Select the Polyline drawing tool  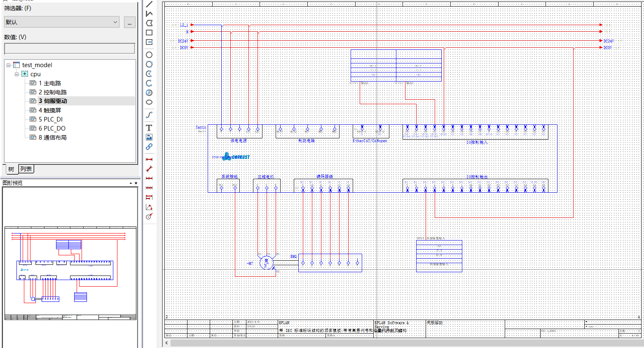click(149, 14)
